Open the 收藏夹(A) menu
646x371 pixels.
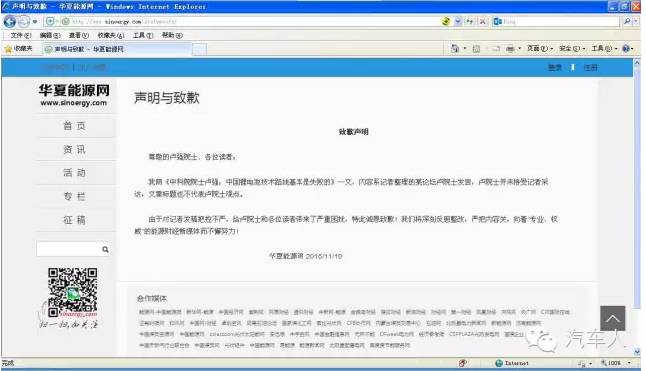pyautogui.click(x=110, y=35)
